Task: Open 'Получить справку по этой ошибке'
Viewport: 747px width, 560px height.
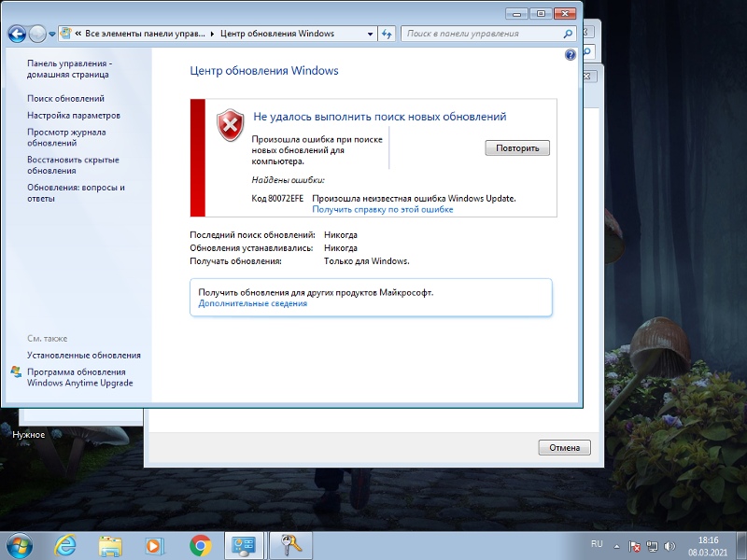Action: [383, 209]
